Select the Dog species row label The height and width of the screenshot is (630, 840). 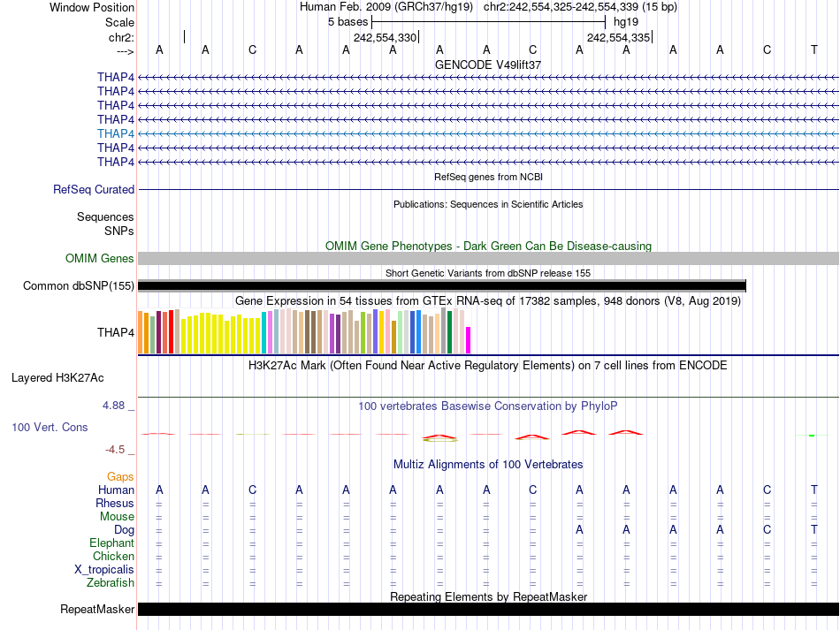click(x=124, y=530)
